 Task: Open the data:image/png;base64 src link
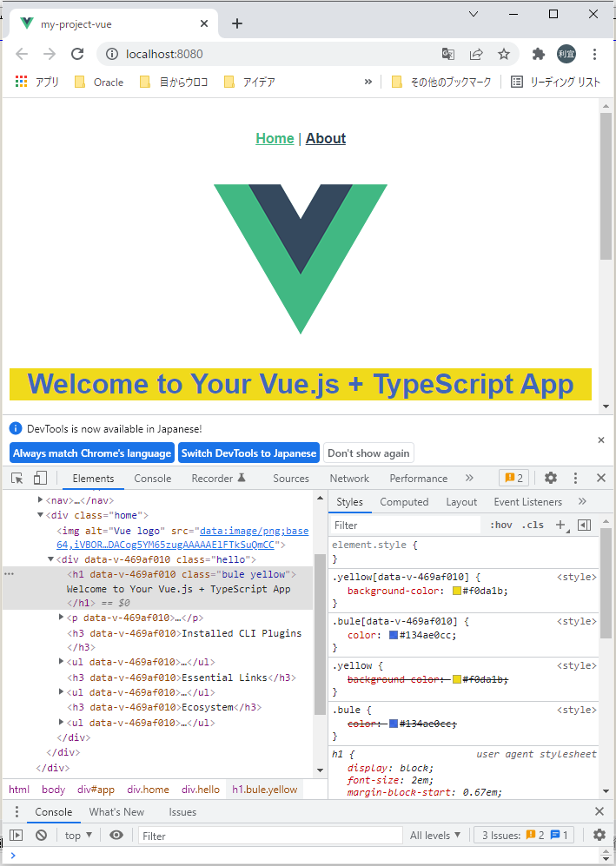click(x=182, y=538)
